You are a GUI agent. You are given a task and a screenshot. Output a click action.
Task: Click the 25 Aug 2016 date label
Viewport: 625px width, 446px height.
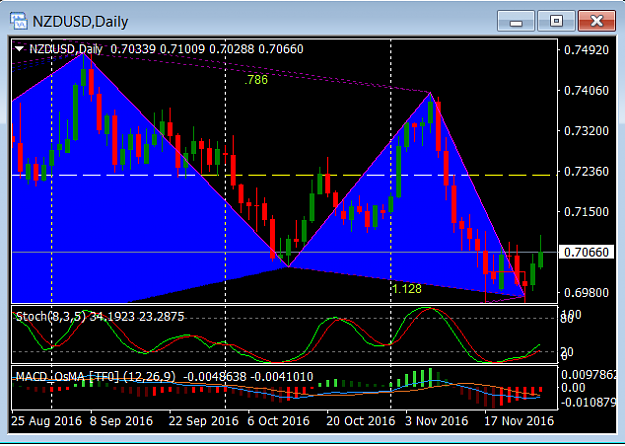(x=47, y=421)
